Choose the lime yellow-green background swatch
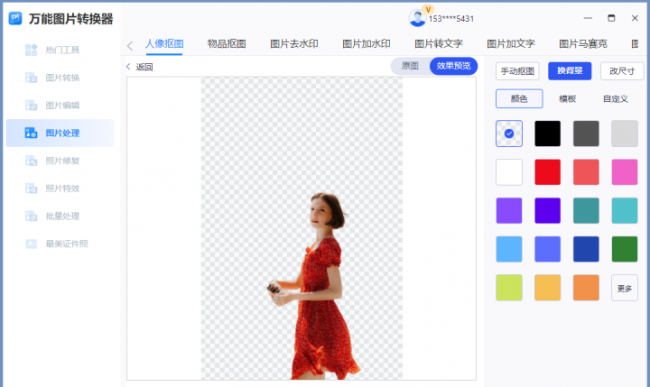The width and height of the screenshot is (650, 387). coord(509,288)
